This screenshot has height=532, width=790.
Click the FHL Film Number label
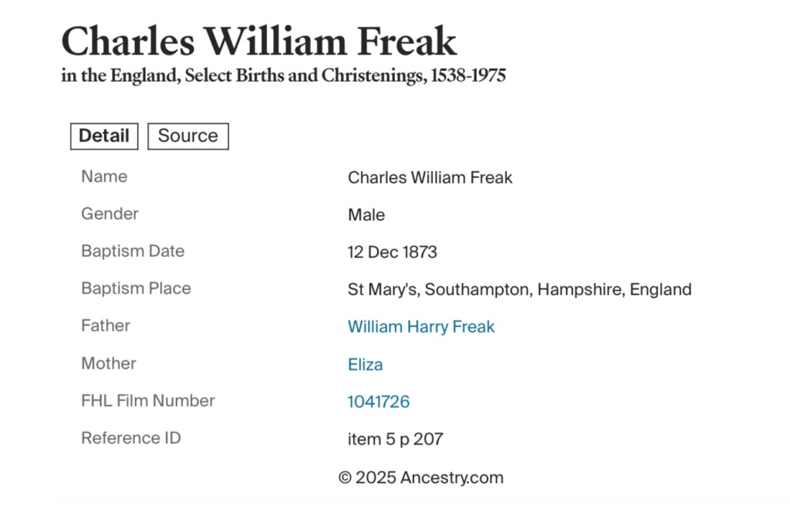148,401
